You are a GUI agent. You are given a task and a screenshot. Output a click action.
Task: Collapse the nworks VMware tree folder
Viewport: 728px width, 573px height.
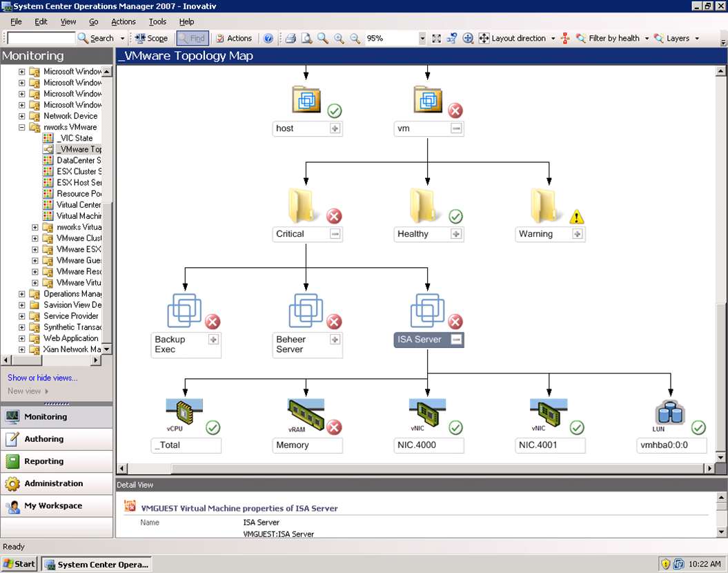click(x=22, y=127)
